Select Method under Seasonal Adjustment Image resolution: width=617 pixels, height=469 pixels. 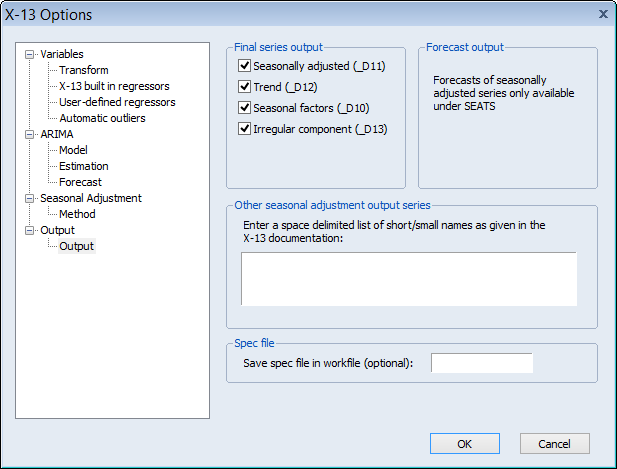[77, 214]
